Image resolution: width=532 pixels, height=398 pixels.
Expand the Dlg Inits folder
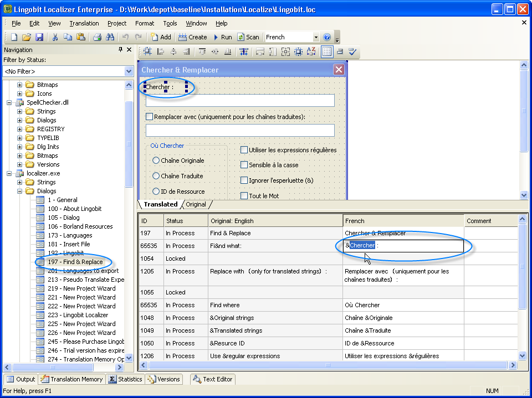tap(20, 147)
